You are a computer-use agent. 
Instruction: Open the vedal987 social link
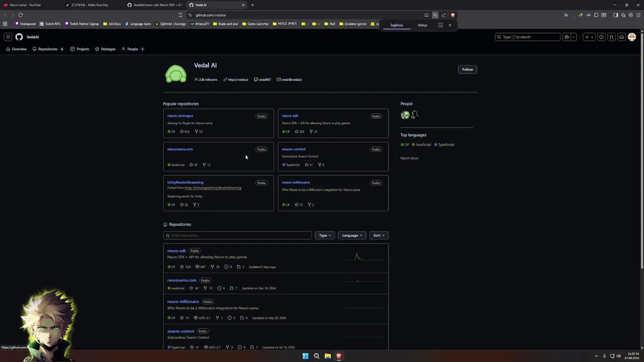265,79
